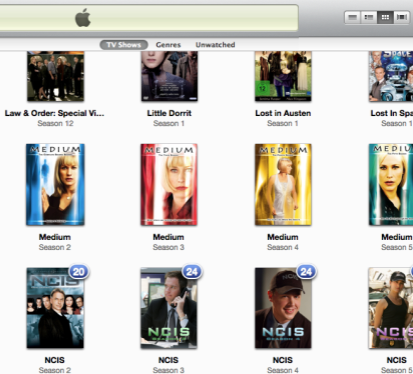Image resolution: width=413 pixels, height=374 pixels.
Task: Select the 'Law & Order: Special Vi...' title
Action: tap(54, 113)
